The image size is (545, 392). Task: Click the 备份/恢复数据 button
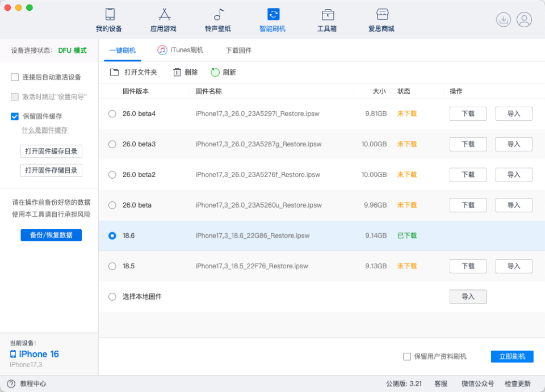pos(51,235)
